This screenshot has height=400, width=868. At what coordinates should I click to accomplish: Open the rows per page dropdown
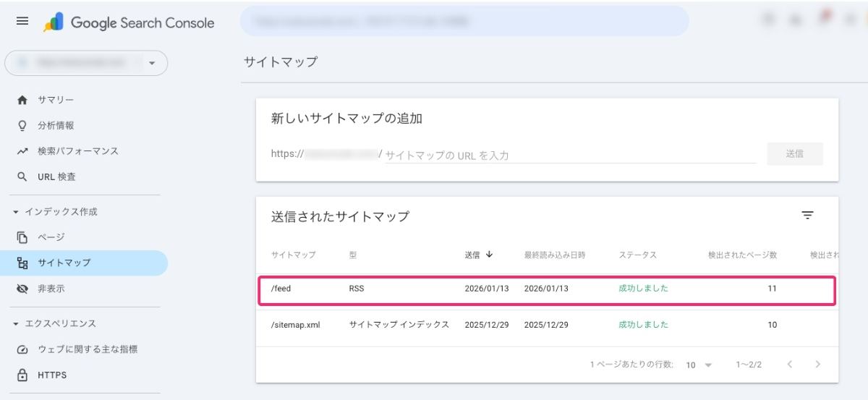point(699,365)
